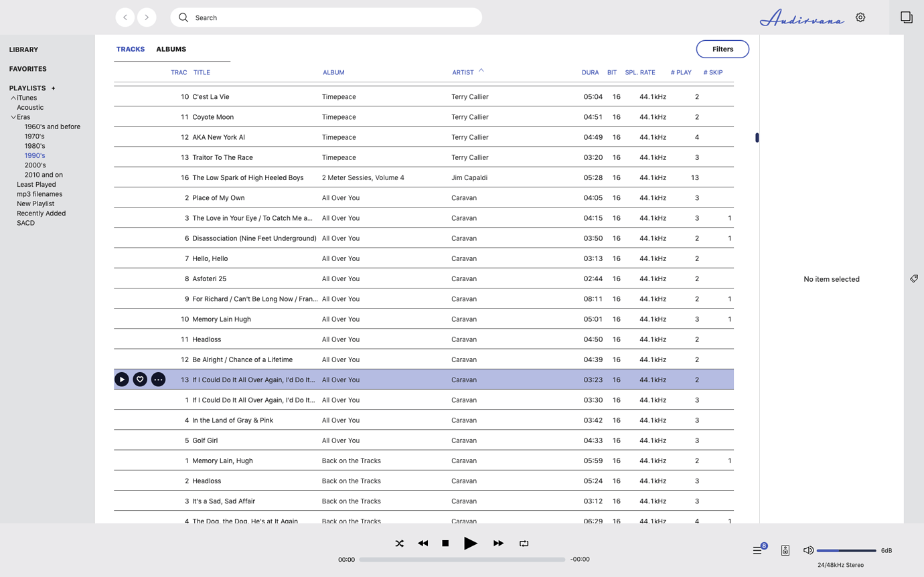Switch to the Albums tab
Viewport: 924px width, 577px height.
pos(171,49)
